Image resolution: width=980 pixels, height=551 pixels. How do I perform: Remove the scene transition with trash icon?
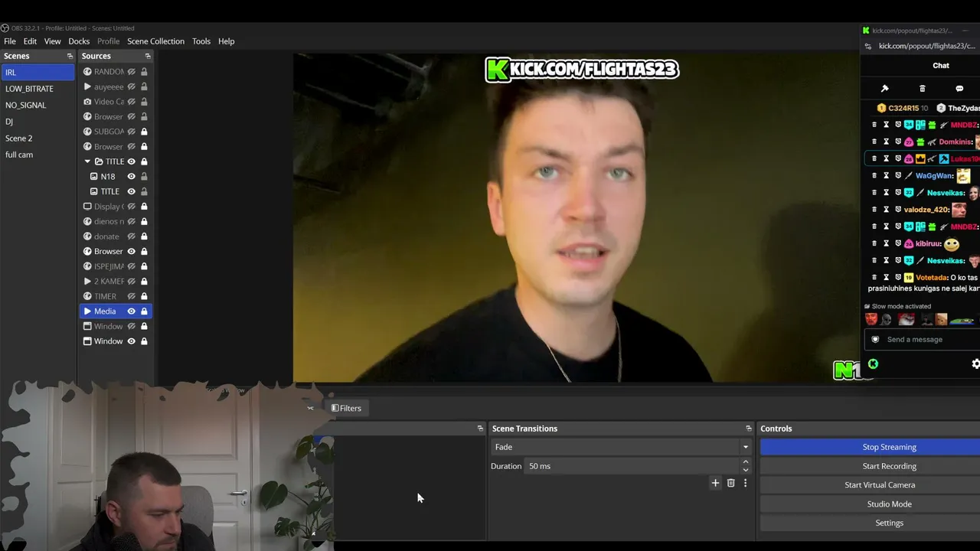(730, 483)
